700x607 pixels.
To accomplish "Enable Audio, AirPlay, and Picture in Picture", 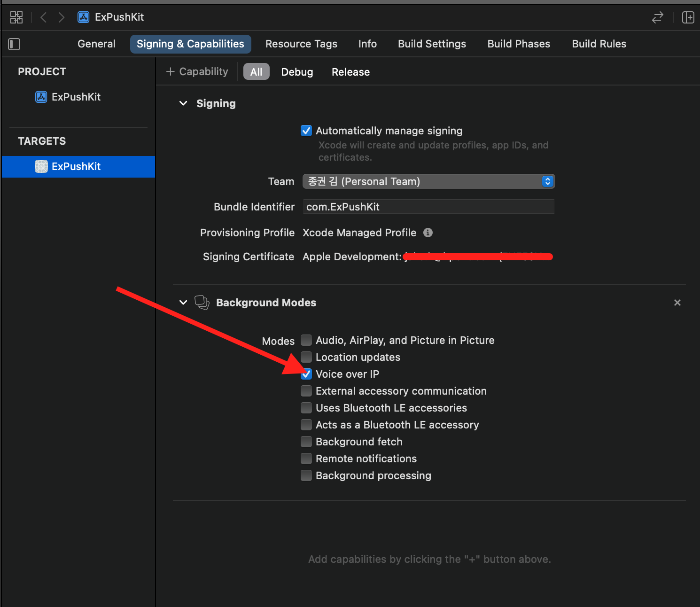I will pyautogui.click(x=306, y=340).
